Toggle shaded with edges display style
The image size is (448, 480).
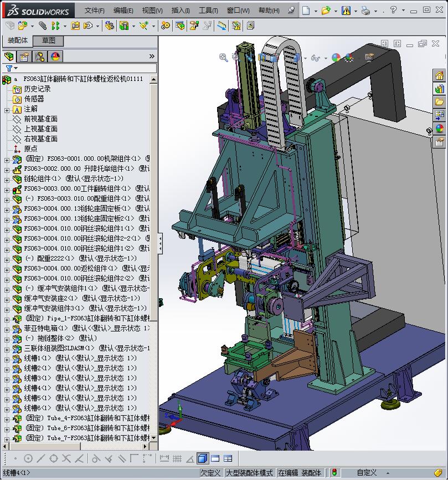point(202,458)
